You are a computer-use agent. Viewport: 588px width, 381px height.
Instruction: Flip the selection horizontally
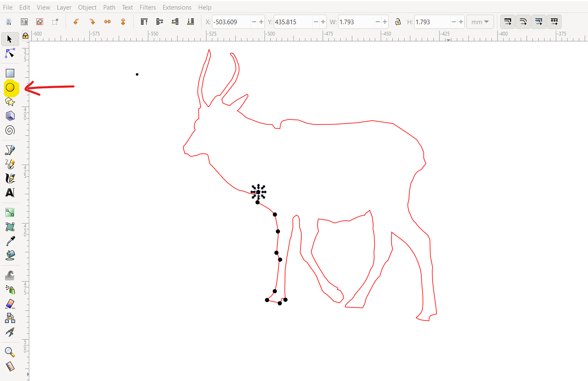click(107, 21)
